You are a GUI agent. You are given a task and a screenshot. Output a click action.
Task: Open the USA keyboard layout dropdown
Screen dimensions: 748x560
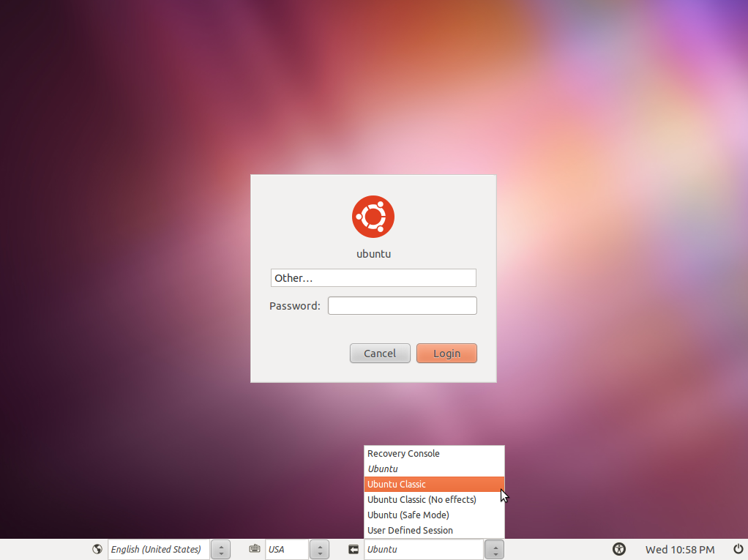tap(287, 550)
